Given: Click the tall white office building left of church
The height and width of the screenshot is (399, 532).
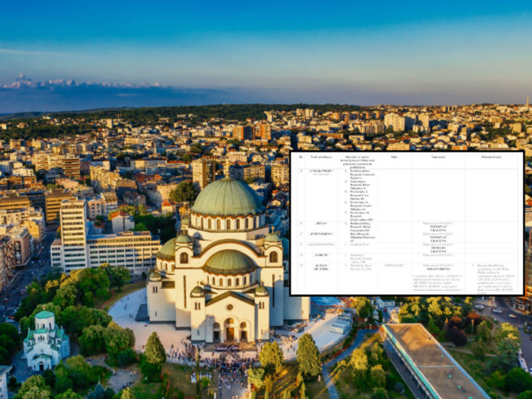Looking at the screenshot, I should pos(73,233).
